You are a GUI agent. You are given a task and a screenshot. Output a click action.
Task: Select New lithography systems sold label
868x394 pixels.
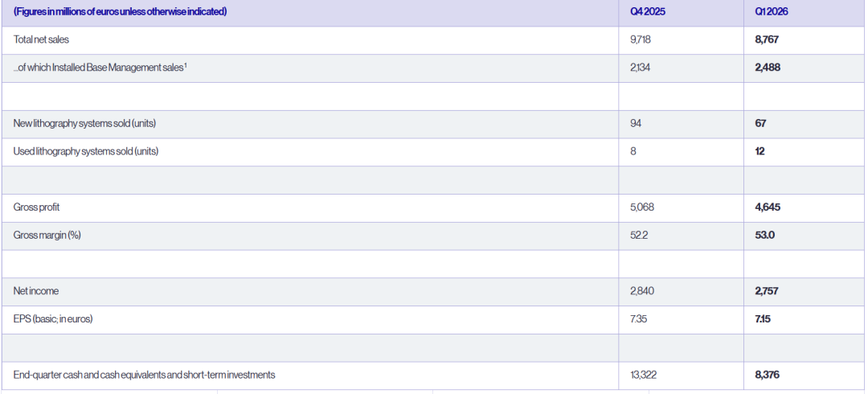(84, 124)
